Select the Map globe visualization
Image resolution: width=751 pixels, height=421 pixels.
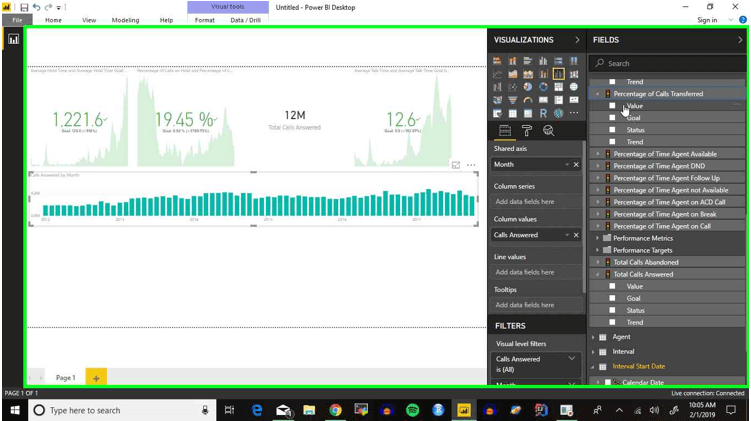(574, 87)
